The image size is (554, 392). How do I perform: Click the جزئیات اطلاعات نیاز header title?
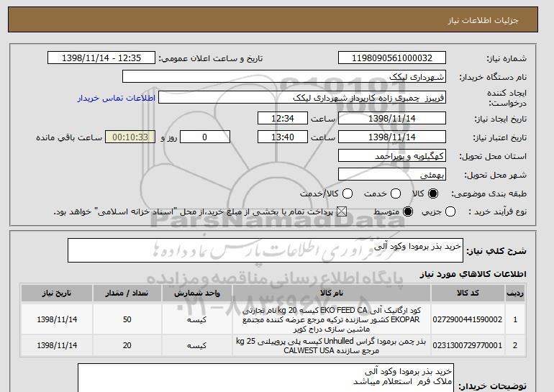pos(483,20)
